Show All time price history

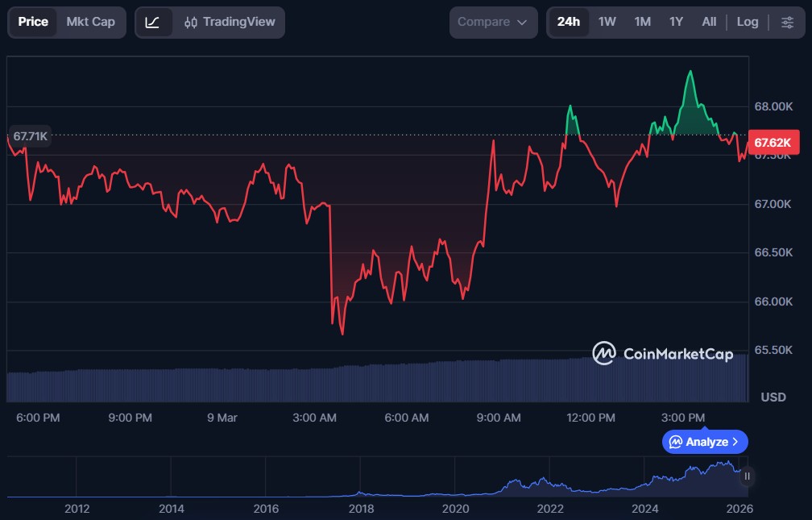709,22
